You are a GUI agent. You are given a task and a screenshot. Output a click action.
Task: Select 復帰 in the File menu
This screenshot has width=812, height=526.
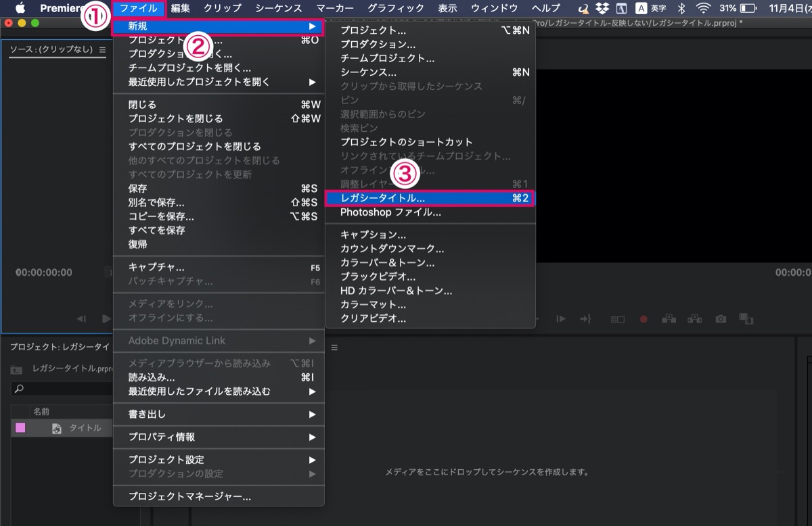[219, 244]
